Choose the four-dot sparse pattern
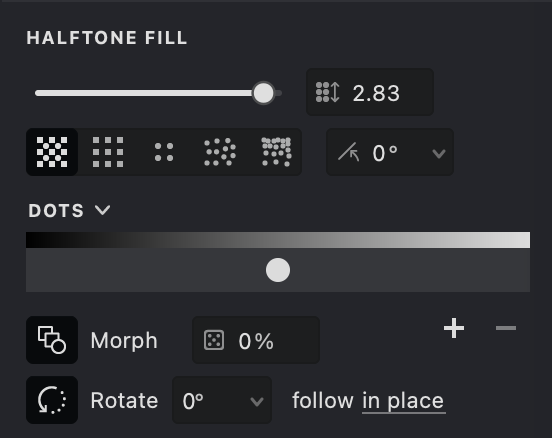Screen dimensions: 552x438 tap(164, 152)
